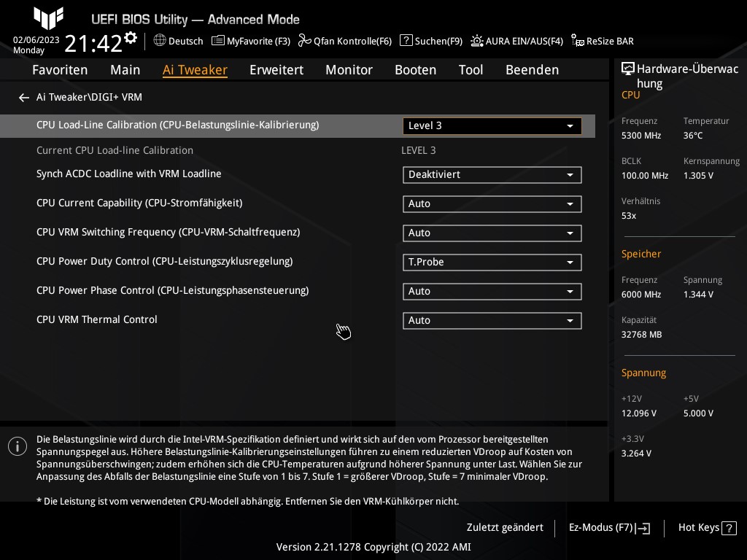Image resolution: width=747 pixels, height=560 pixels.
Task: Click the Suchen question mark icon
Action: tap(406, 41)
